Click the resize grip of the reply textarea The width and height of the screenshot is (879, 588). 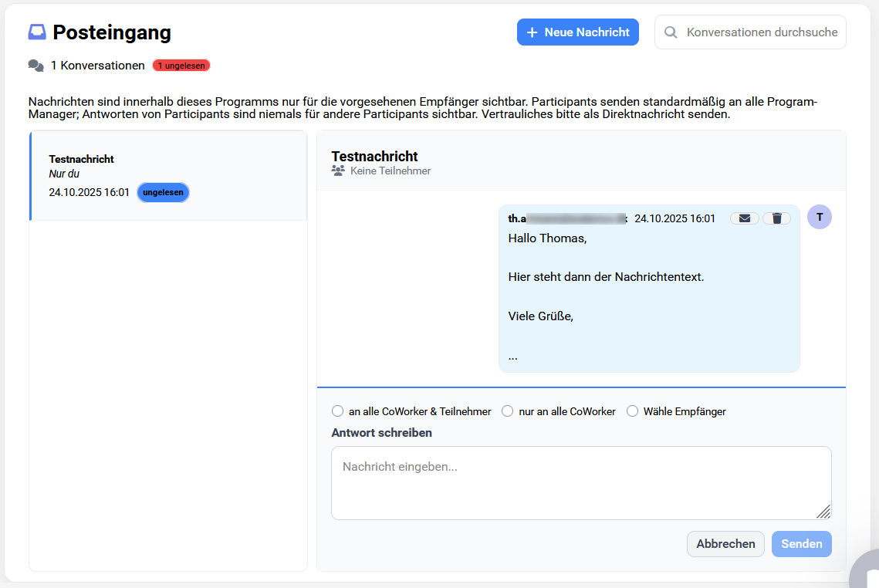pos(823,512)
